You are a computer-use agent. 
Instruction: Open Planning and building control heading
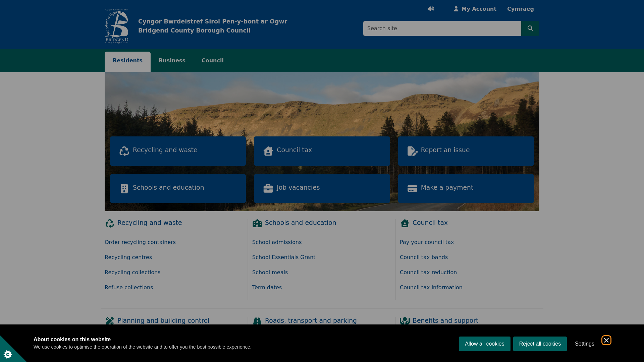tap(163, 321)
